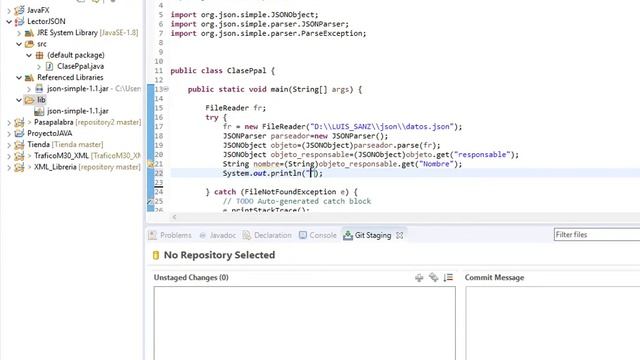Expand the ProyectoJAVA project
This screenshot has width=640, height=360.
click(9, 133)
